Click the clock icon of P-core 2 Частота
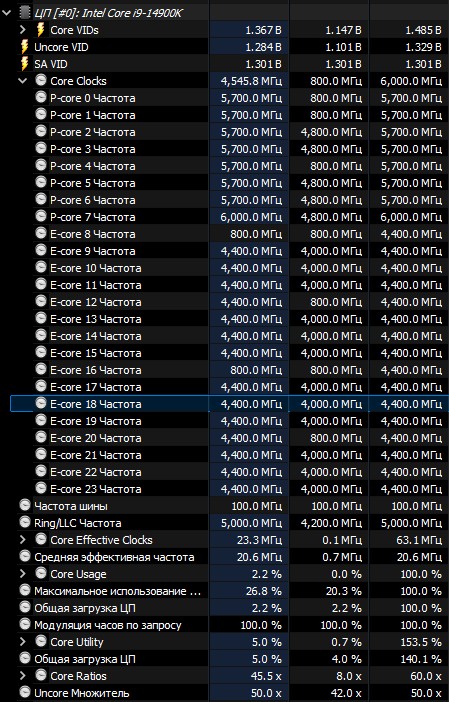The width and height of the screenshot is (449, 702). pos(41,132)
